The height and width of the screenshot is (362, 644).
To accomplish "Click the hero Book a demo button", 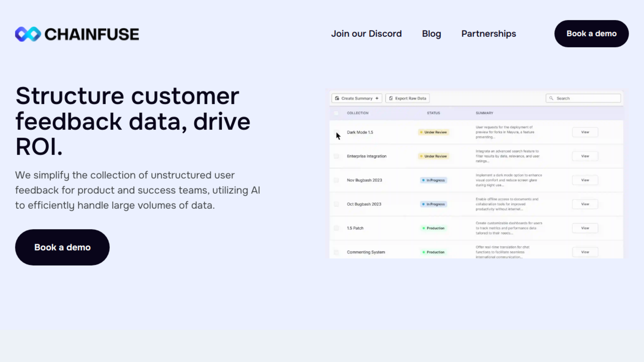I will (x=62, y=247).
